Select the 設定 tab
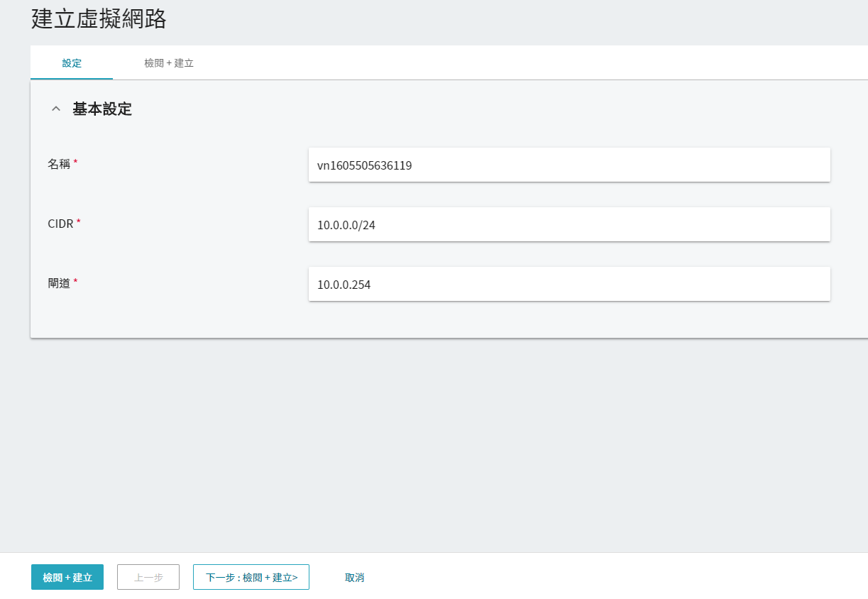The height and width of the screenshot is (599, 868). pyautogui.click(x=72, y=63)
